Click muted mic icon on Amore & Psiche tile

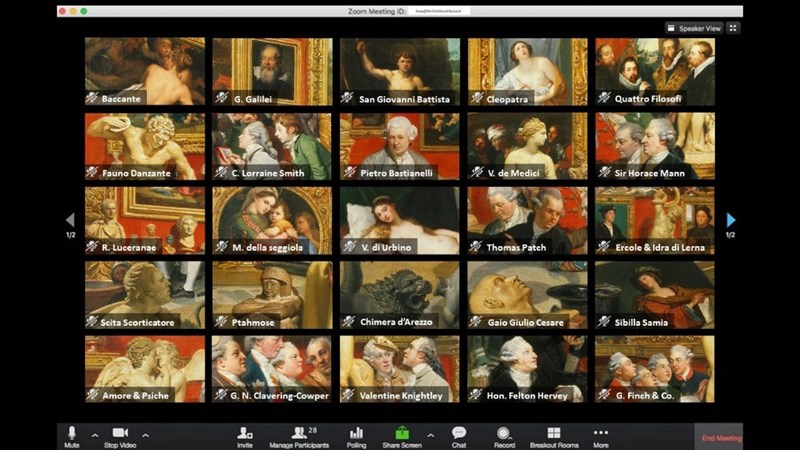[92, 394]
